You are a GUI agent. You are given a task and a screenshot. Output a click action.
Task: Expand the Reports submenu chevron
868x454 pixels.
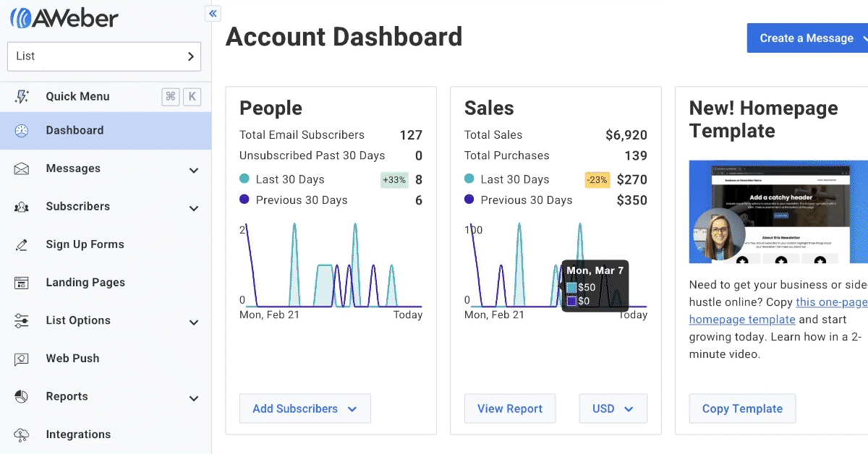[x=193, y=398]
